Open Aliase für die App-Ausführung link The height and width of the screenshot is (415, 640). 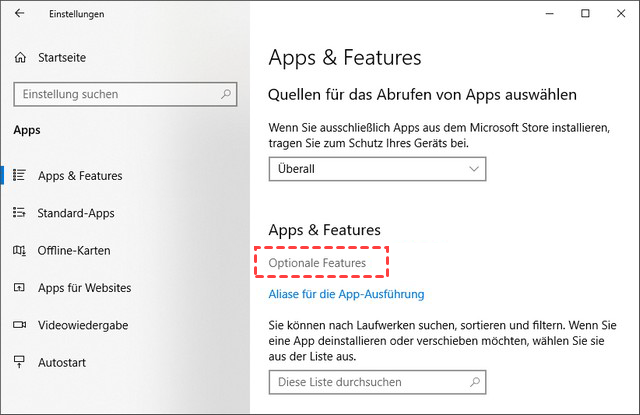tap(347, 294)
